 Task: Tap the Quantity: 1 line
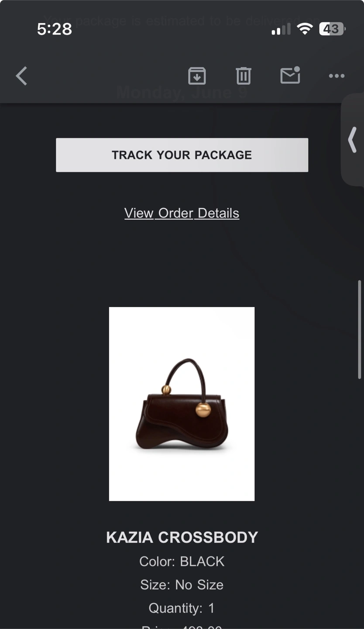click(182, 608)
